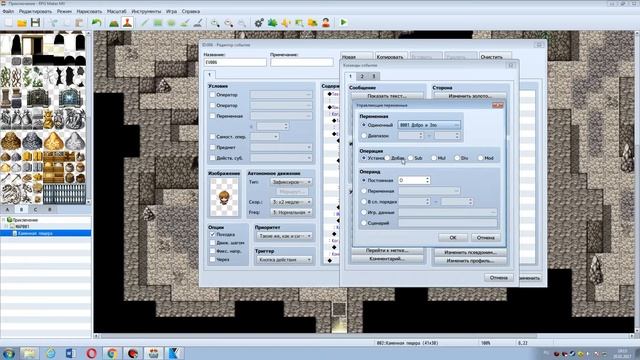Open the Plugin Manager puzzle icon
This screenshot has width=640, height=360.
coord(272,23)
